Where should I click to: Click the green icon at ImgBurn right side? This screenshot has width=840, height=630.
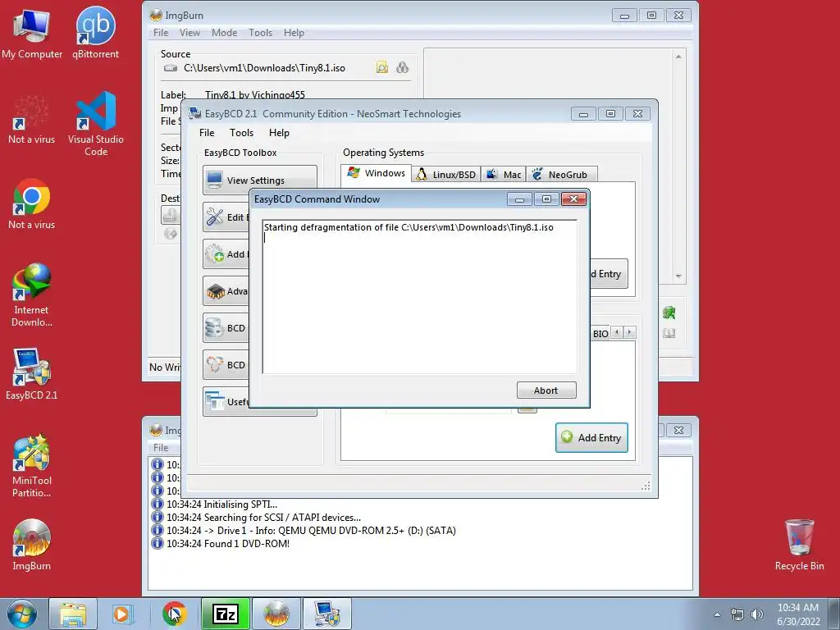click(669, 313)
